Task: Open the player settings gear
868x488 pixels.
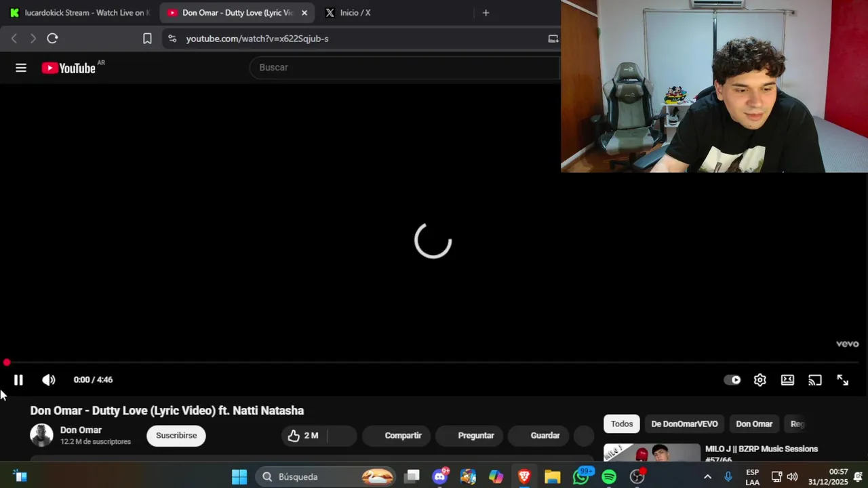Action: (x=760, y=380)
